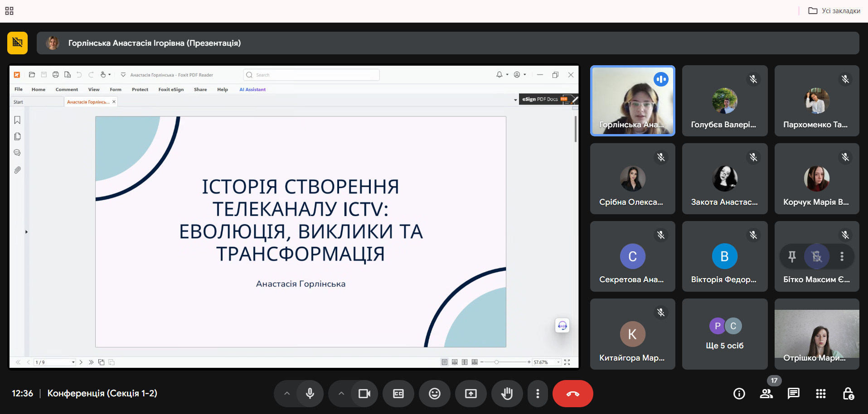The image size is (868, 414).
Task: Open more options three dots in call bar
Action: point(538,394)
